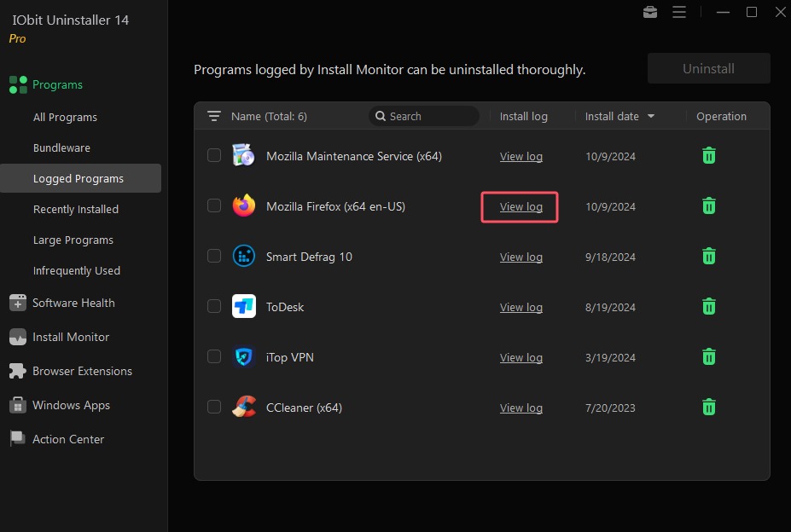Click the Software Health label
Viewport: 791px width, 532px height.
(73, 303)
